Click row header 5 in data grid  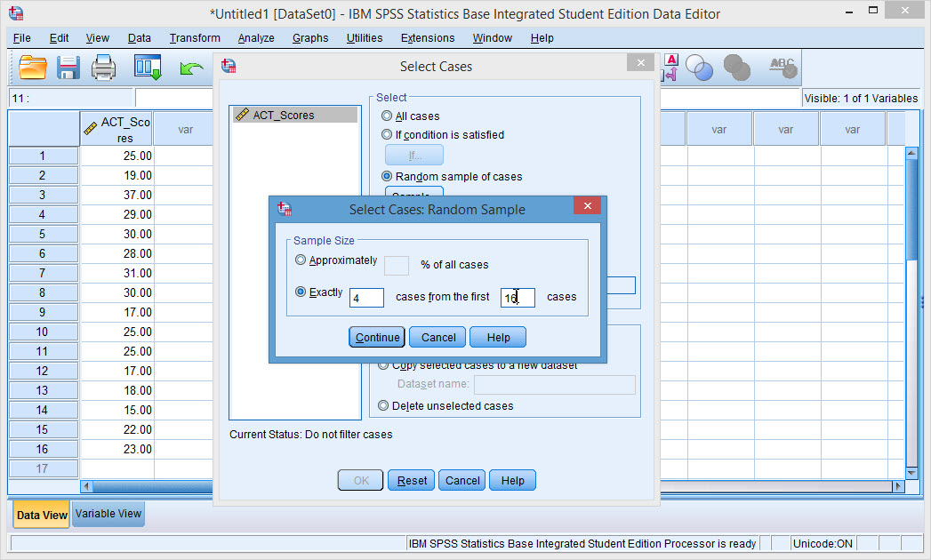tap(43, 234)
